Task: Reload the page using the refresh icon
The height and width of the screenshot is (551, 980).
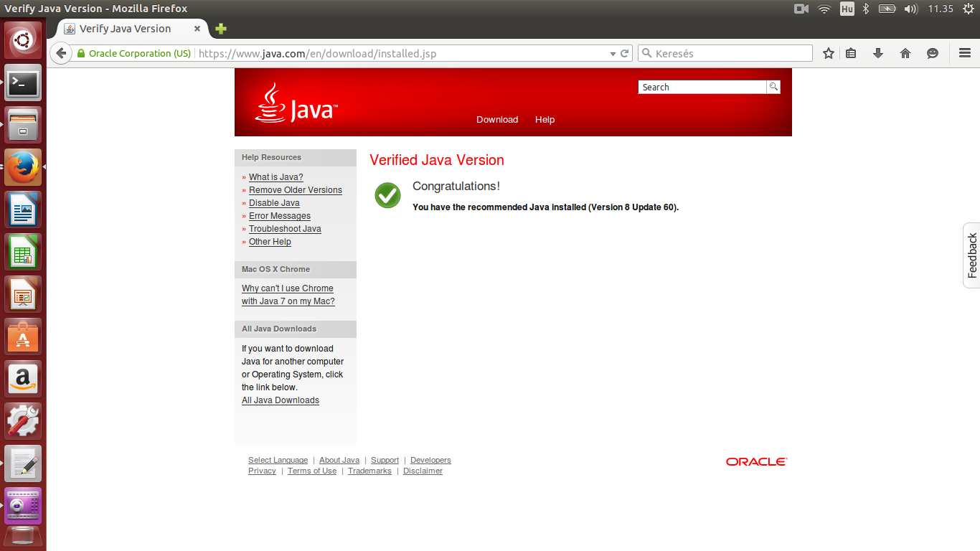Action: (625, 53)
